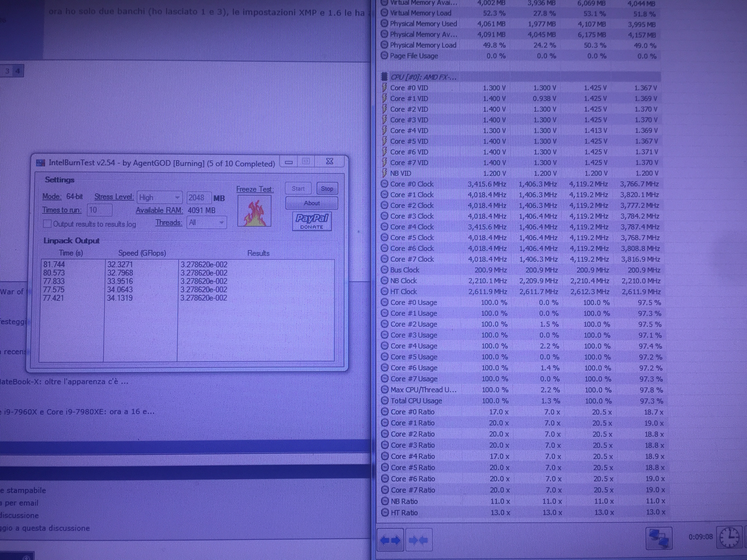Click the clock icon next to 0:09:08
Screen dimensions: 747x560
[x=729, y=537]
